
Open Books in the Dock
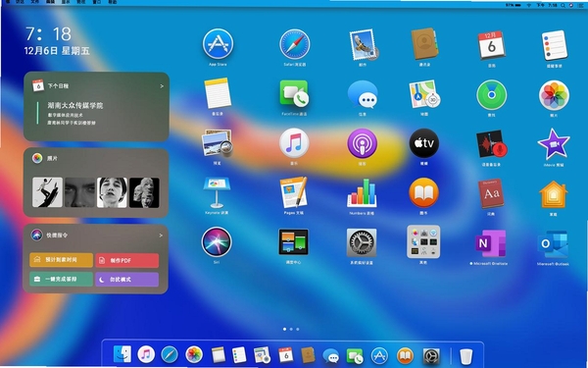[405, 355]
